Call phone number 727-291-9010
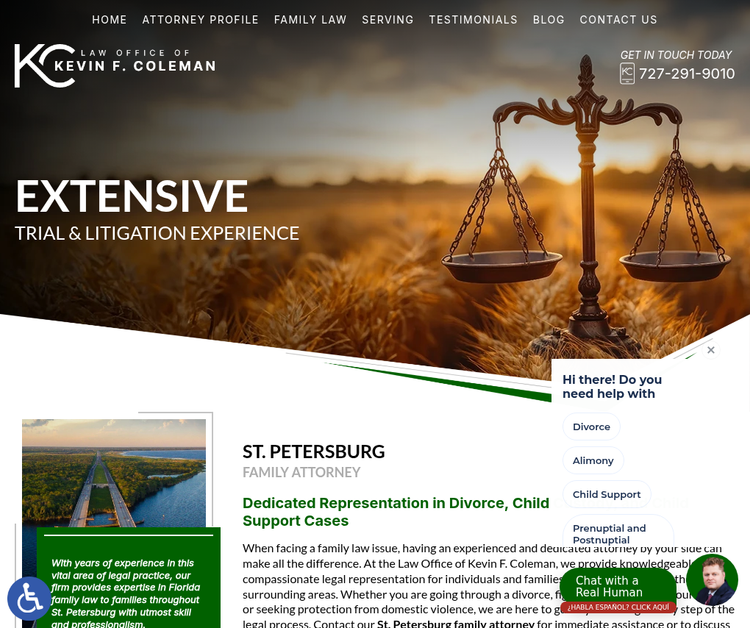 click(x=687, y=74)
